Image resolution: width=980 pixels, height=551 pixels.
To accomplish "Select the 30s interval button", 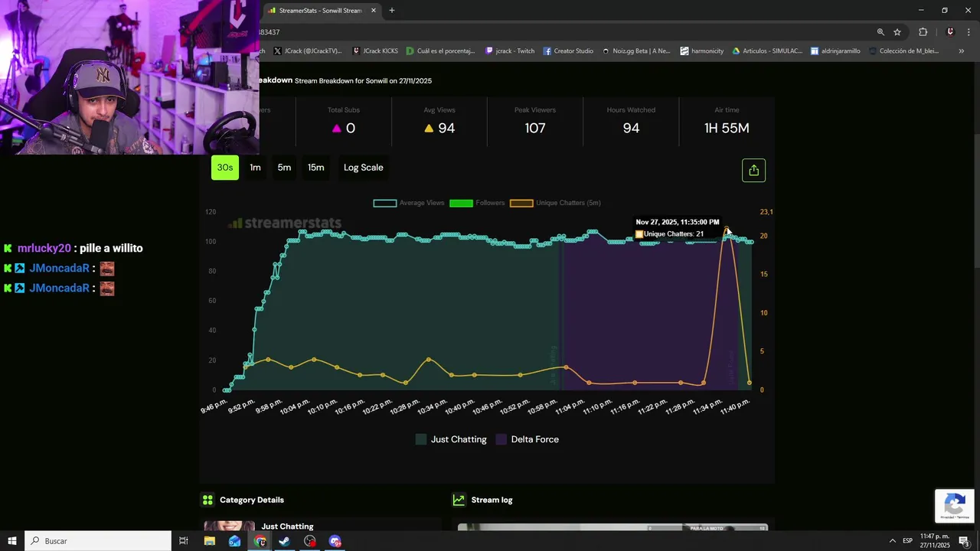I will pyautogui.click(x=225, y=168).
